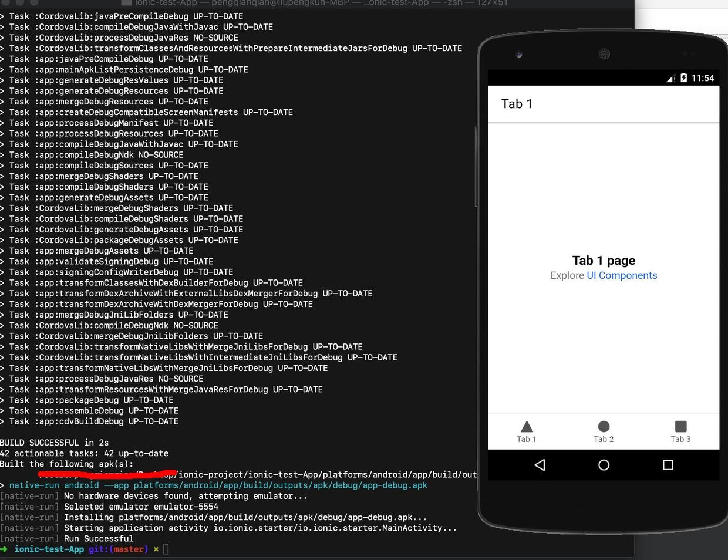The image size is (728, 560).
Task: Click the ionic-test-App prompt directory name
Action: (x=49, y=549)
